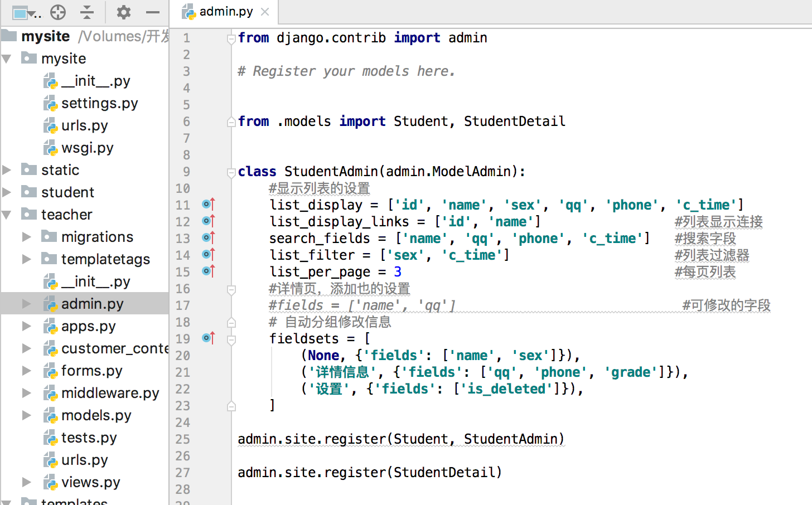Expand the middleware.py structure arrow
Image resolution: width=812 pixels, height=505 pixels.
pos(26,392)
